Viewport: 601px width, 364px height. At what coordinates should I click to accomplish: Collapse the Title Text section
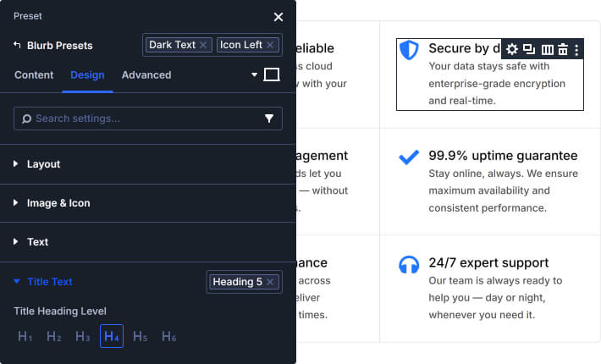pos(49,282)
